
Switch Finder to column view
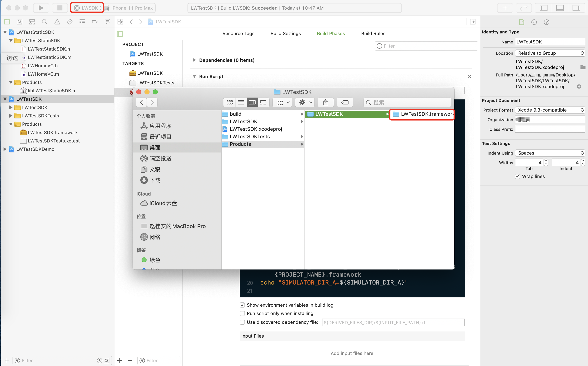click(x=252, y=102)
